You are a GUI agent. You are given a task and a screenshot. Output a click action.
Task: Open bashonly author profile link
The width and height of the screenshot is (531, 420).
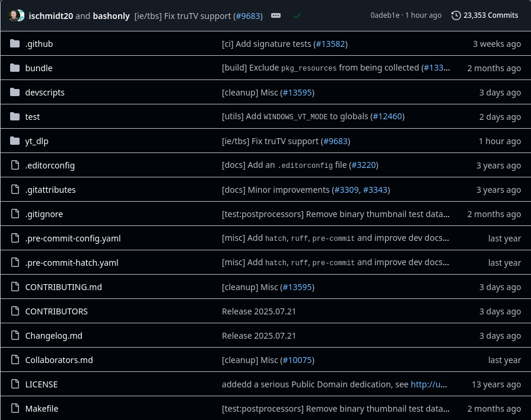[x=111, y=16]
